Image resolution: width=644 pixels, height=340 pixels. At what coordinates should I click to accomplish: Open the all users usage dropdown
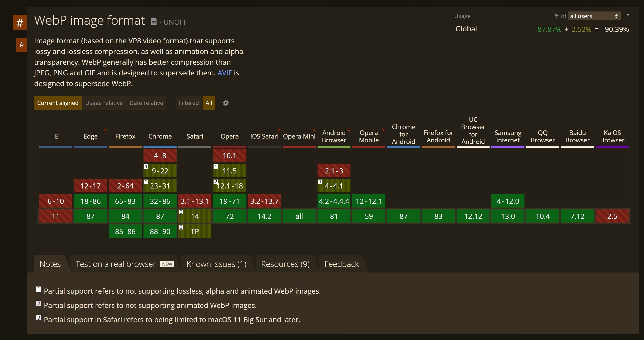point(594,16)
